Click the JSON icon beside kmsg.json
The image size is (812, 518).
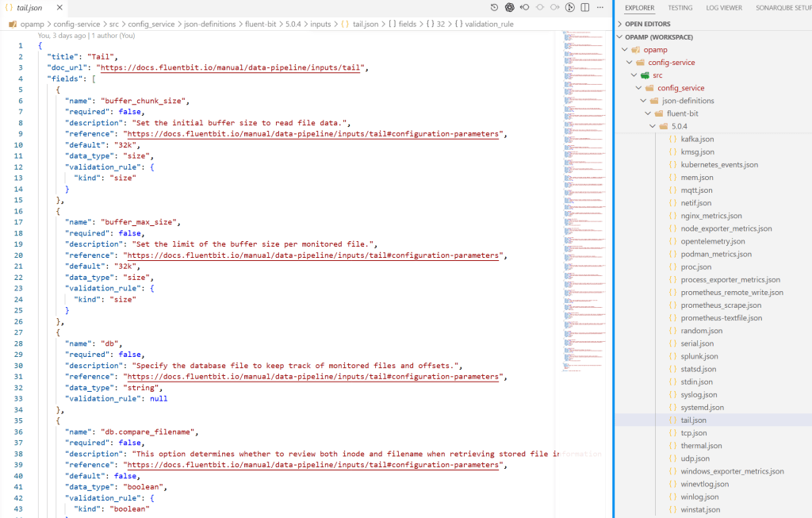click(672, 152)
